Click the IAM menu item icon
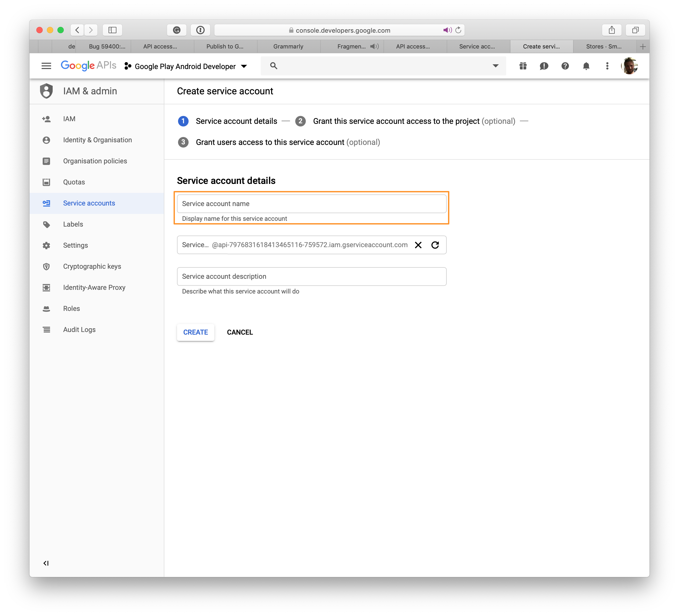Image resolution: width=679 pixels, height=616 pixels. pyautogui.click(x=47, y=118)
